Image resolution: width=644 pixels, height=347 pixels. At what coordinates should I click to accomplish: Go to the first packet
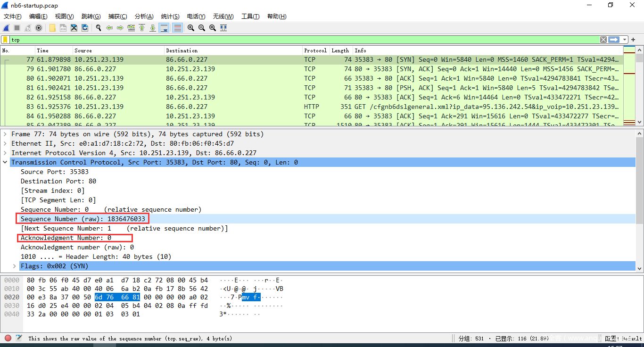142,28
